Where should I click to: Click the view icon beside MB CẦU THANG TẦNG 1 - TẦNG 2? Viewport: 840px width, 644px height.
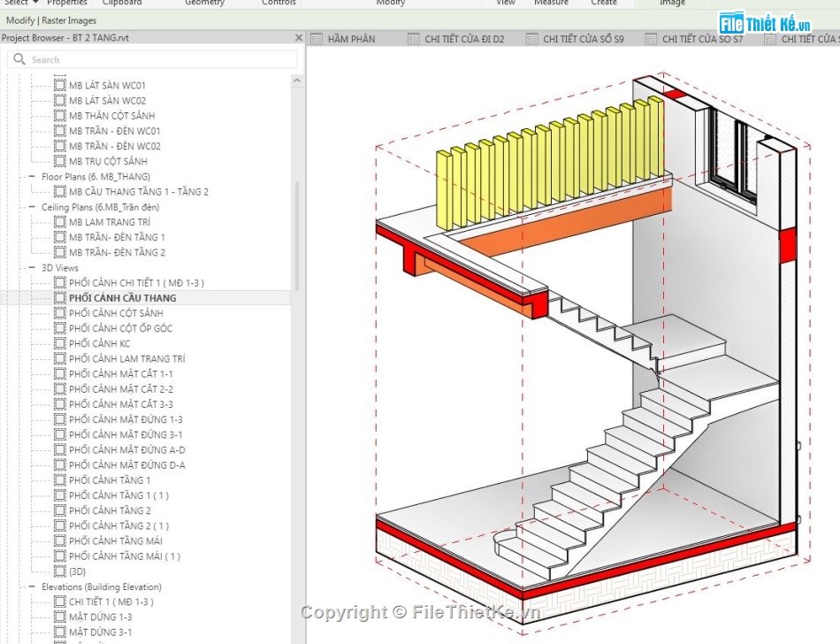point(60,191)
